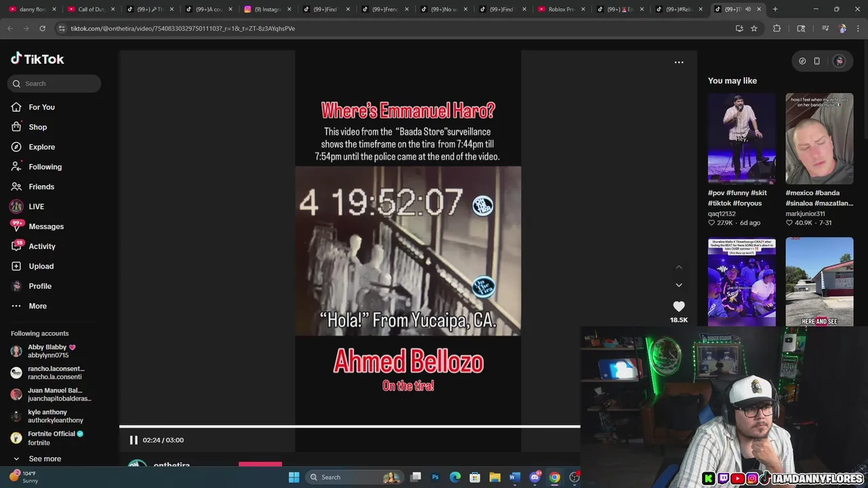Go to Explore in sidebar
868x488 pixels.
41,147
